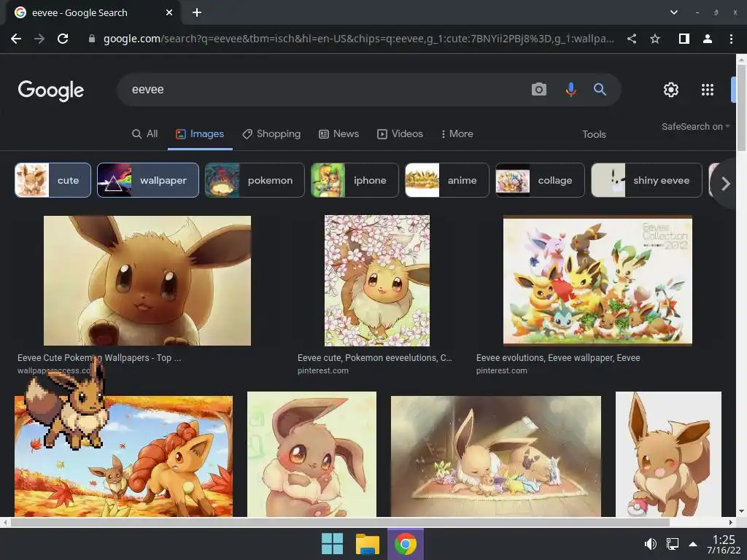Click pinterest.com under Eevee cute result
The height and width of the screenshot is (560, 747).
pyautogui.click(x=323, y=370)
